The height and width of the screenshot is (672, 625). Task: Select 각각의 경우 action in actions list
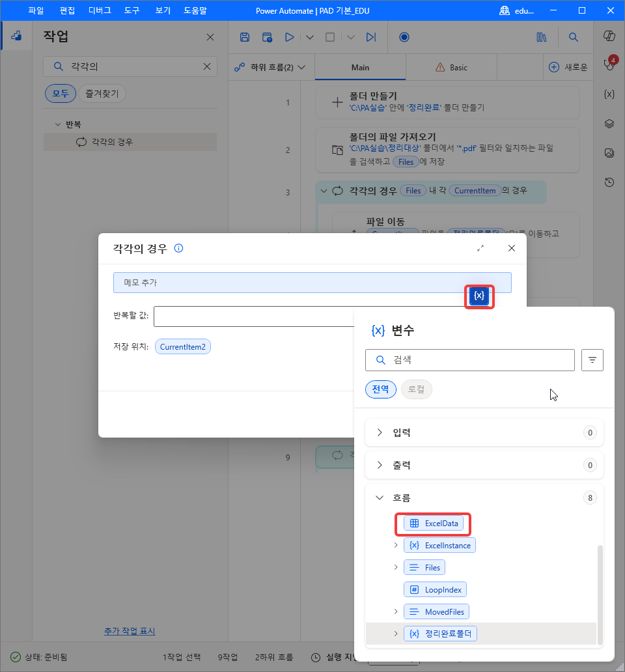click(130, 142)
